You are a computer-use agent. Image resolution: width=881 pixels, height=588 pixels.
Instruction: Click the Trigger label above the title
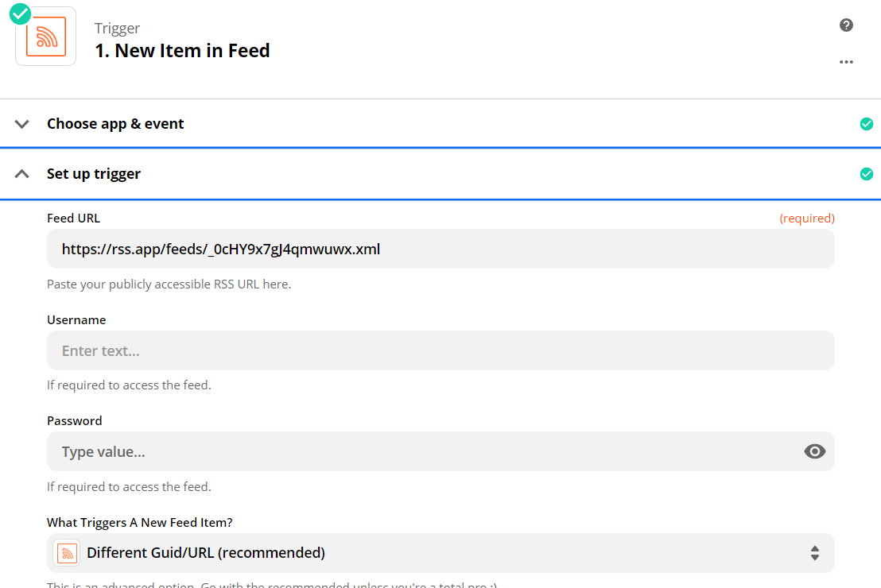point(117,29)
